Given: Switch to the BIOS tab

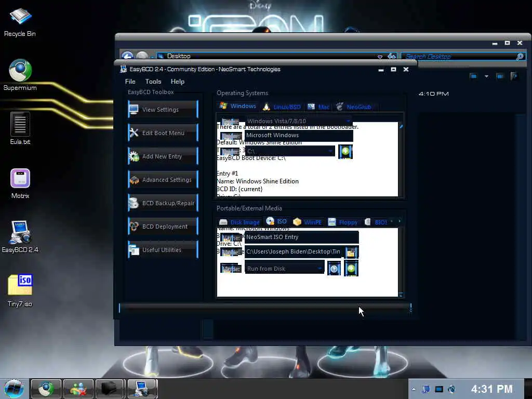Looking at the screenshot, I should coord(376,222).
